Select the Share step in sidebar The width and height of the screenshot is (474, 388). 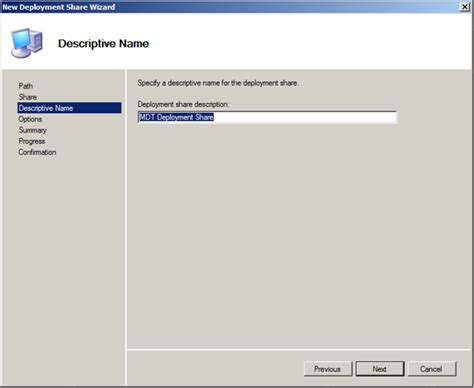click(x=28, y=97)
